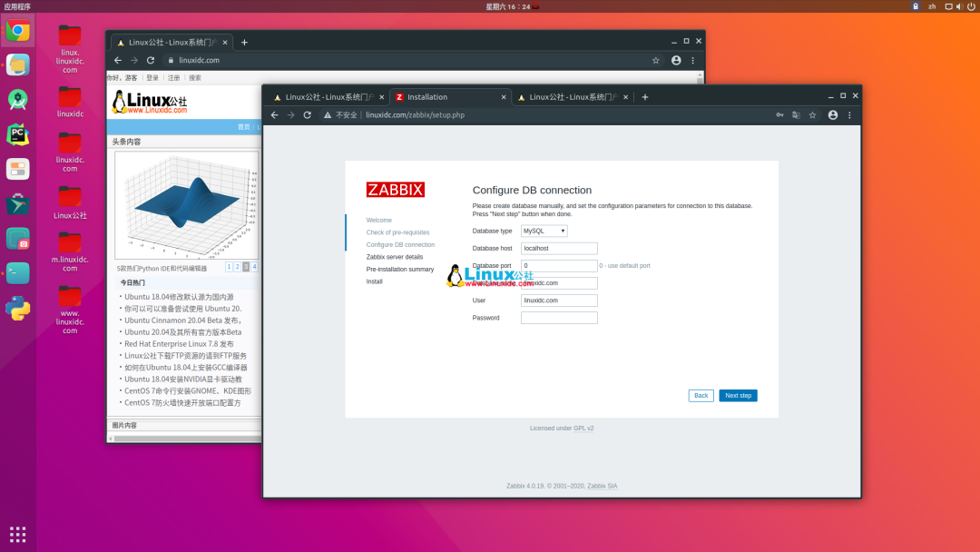Open the Files manager dock icon

tap(17, 64)
